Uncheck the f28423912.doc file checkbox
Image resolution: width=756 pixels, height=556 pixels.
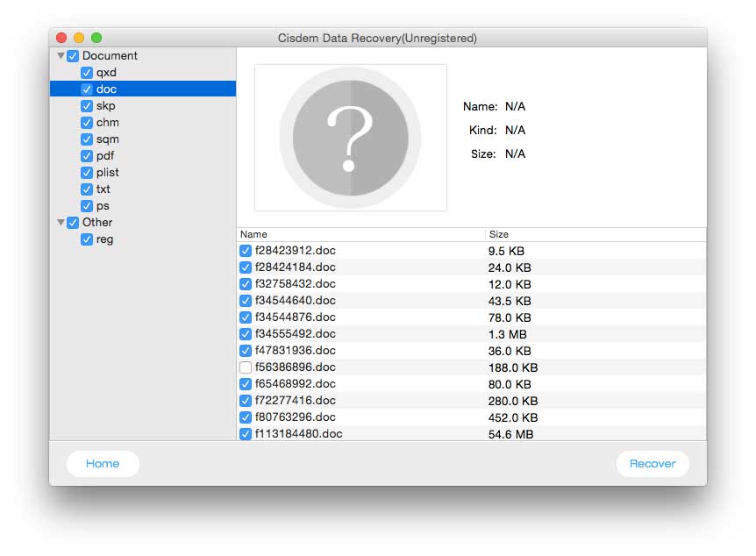point(246,251)
